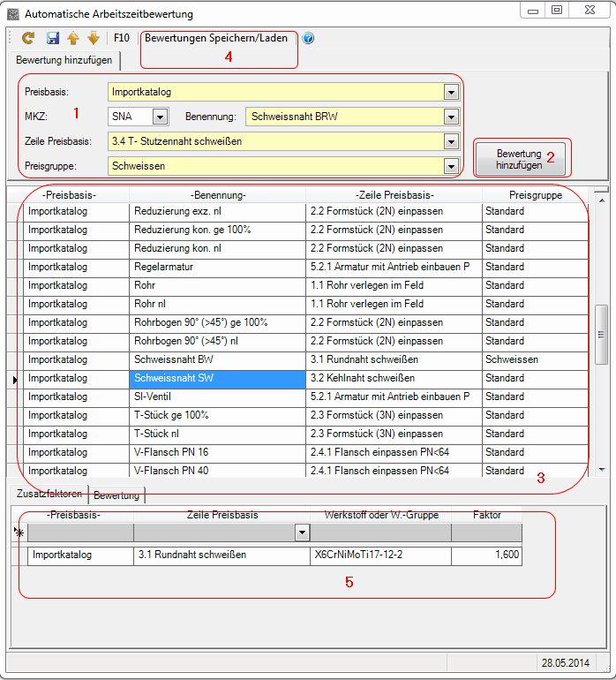Expand the MKZ combo box arrow
The width and height of the screenshot is (616, 680).
click(x=160, y=116)
